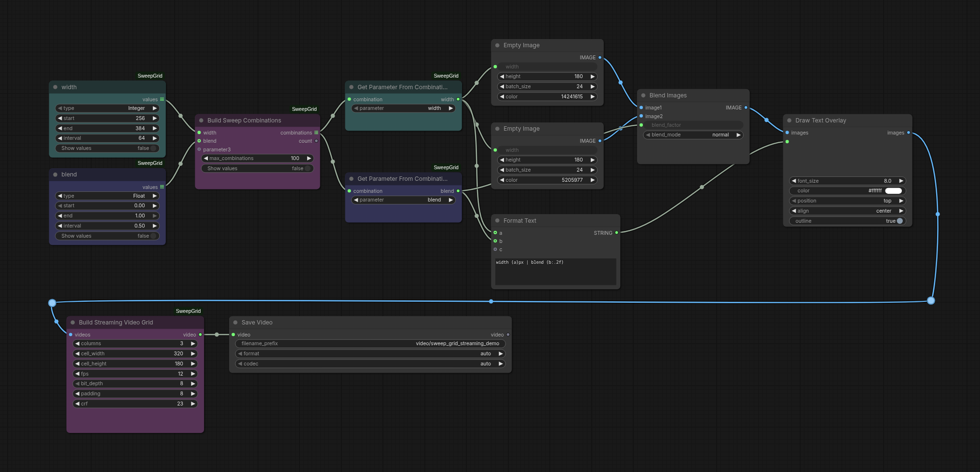Click the values grid output on blend node

coord(162,187)
